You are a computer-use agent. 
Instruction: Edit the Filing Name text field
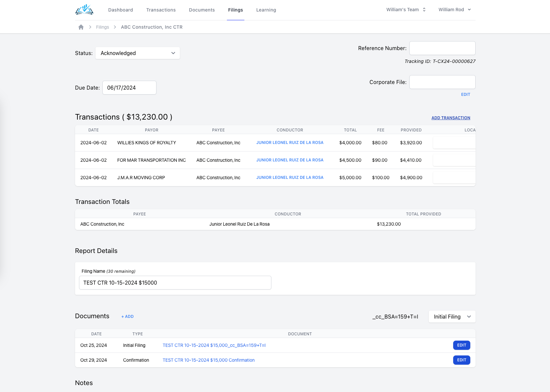click(175, 283)
